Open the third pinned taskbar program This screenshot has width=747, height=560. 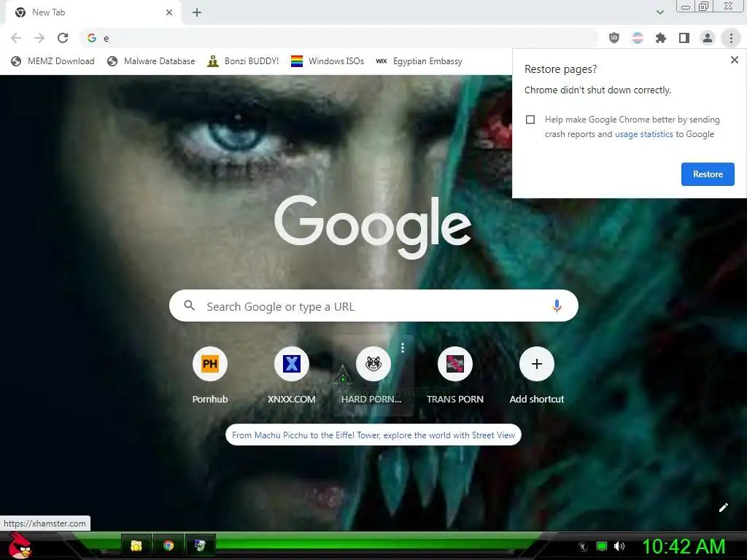[x=200, y=545]
